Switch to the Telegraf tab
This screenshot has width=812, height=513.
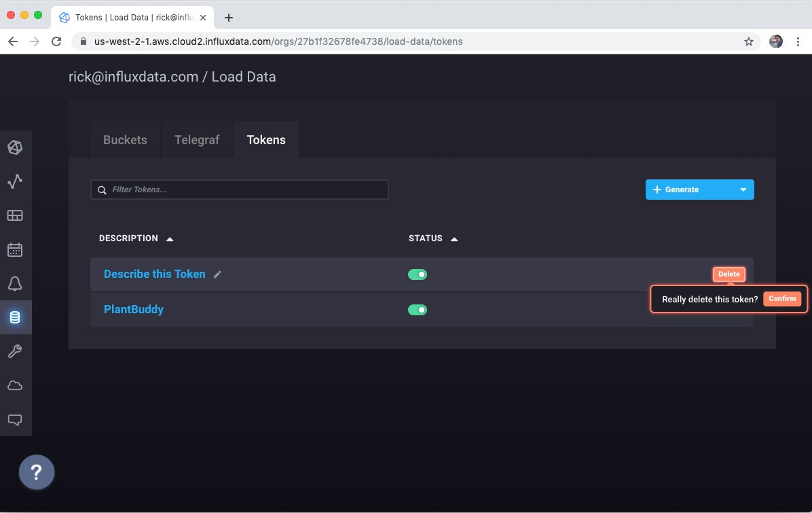(197, 139)
